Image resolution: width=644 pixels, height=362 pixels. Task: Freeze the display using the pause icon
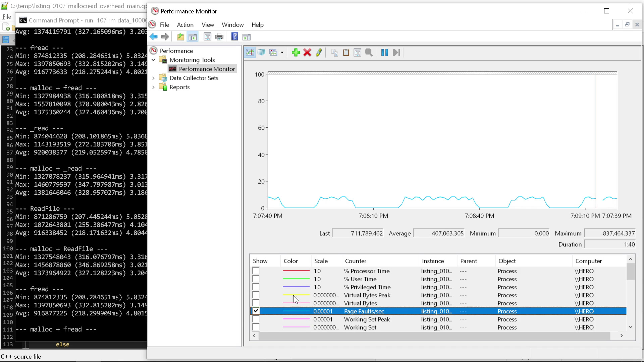click(x=384, y=52)
